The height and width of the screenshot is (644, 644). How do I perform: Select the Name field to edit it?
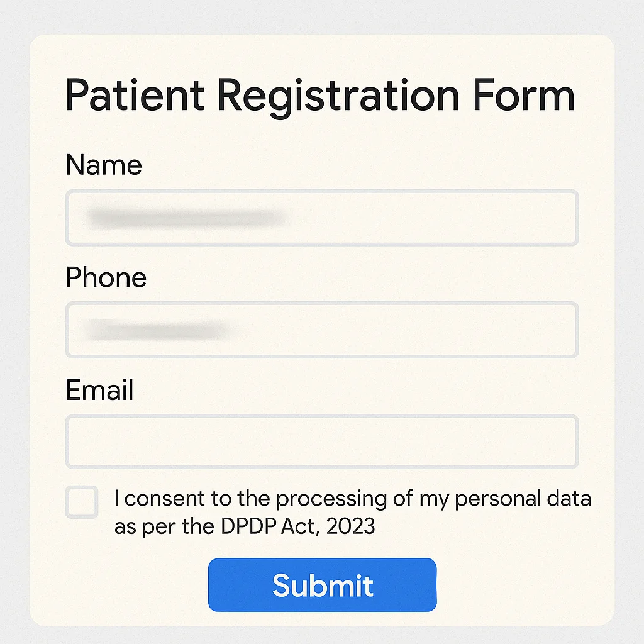[322, 218]
